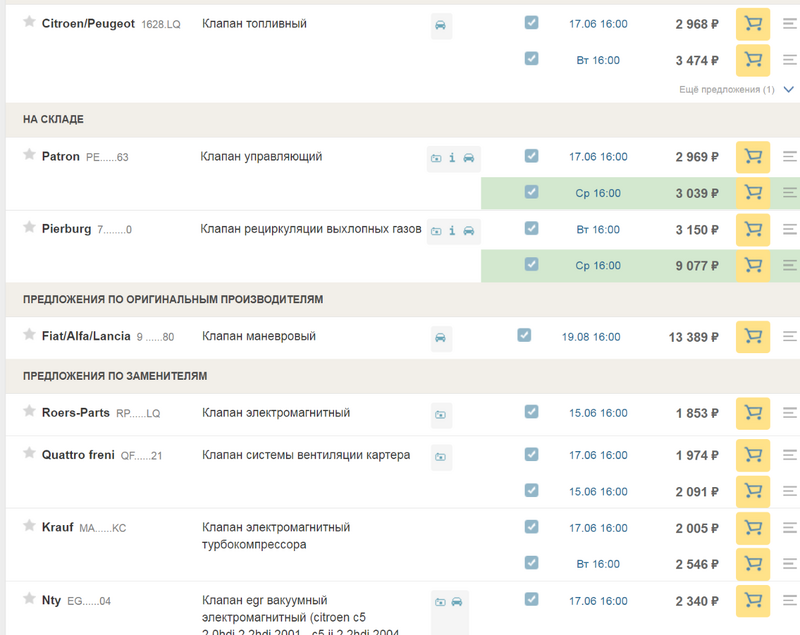This screenshot has height=635, width=800.
Task: Toggle checkbox for the 3 474 ₽ offer
Action: [x=531, y=59]
